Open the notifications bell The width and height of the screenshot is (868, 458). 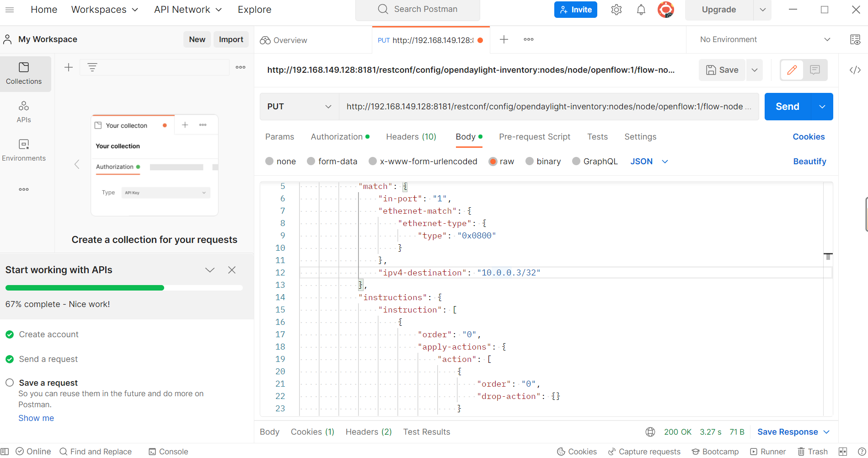[x=641, y=10]
